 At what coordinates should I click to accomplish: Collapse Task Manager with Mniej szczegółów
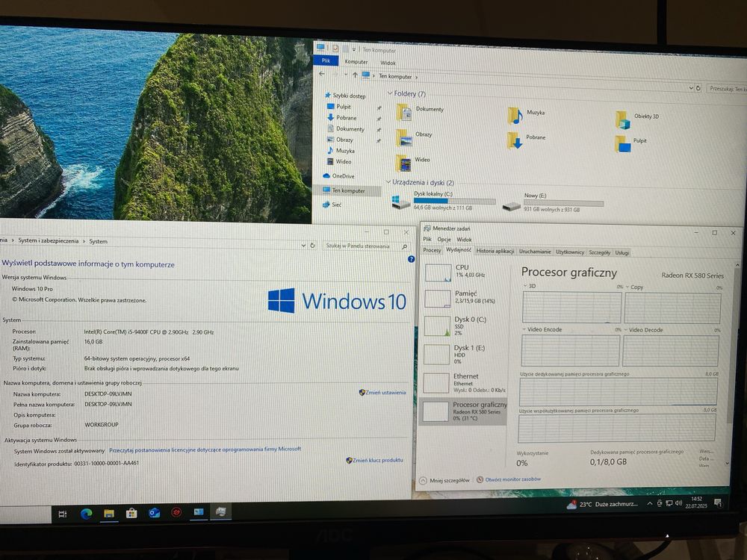445,480
